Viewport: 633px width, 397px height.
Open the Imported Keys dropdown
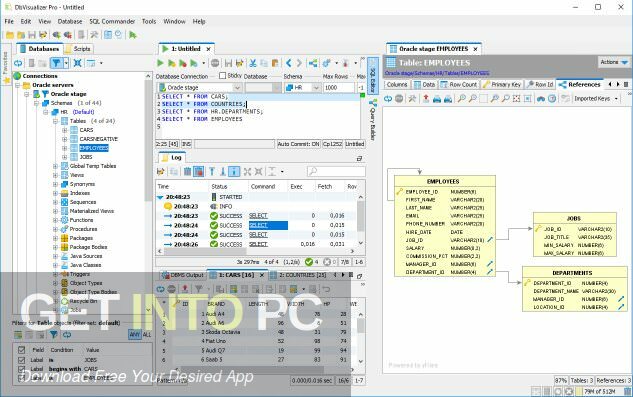595,99
